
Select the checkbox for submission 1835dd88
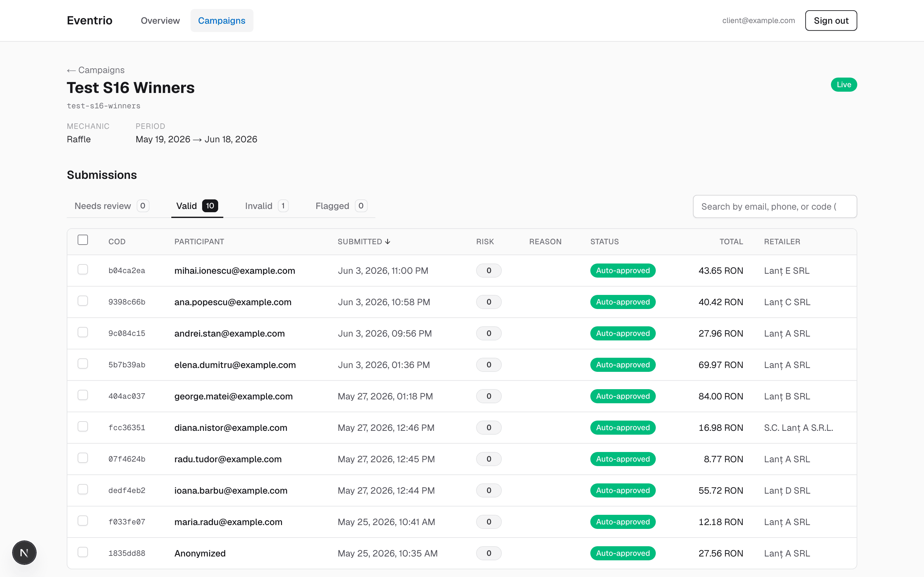point(83,552)
